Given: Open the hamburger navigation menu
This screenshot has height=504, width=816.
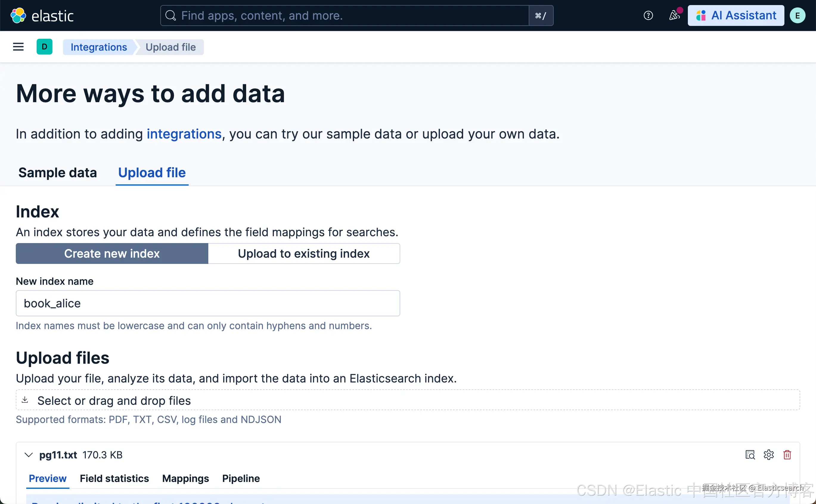Looking at the screenshot, I should click(x=18, y=47).
